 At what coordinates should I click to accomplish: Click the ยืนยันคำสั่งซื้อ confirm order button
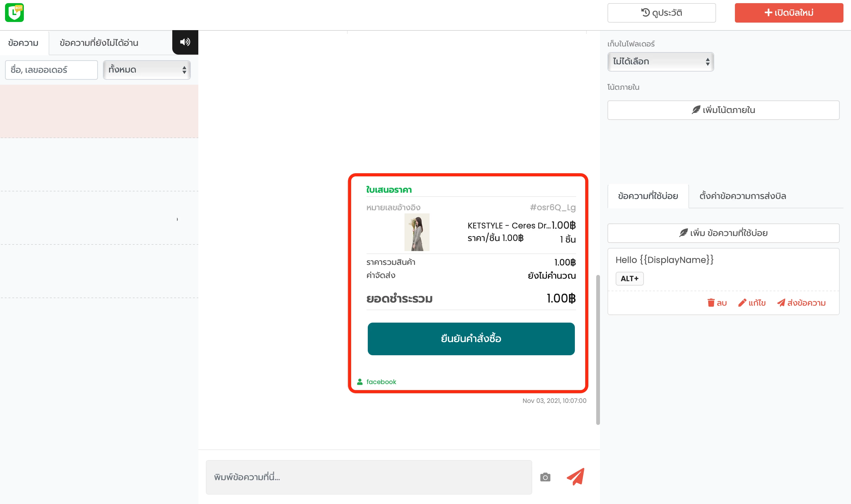pyautogui.click(x=471, y=339)
